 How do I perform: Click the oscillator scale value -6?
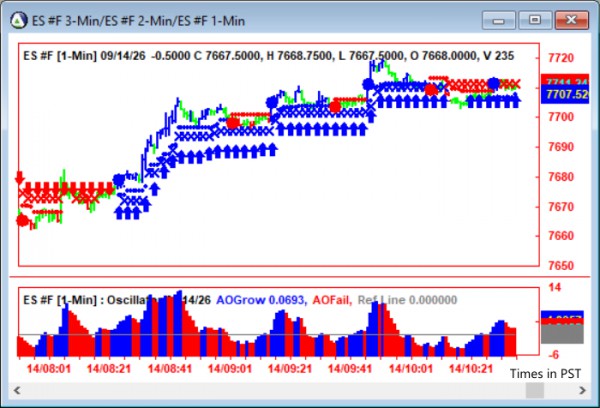[x=554, y=355]
